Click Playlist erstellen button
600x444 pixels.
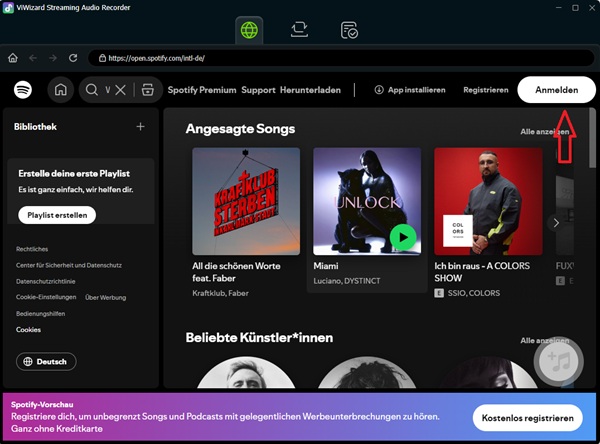click(x=57, y=215)
